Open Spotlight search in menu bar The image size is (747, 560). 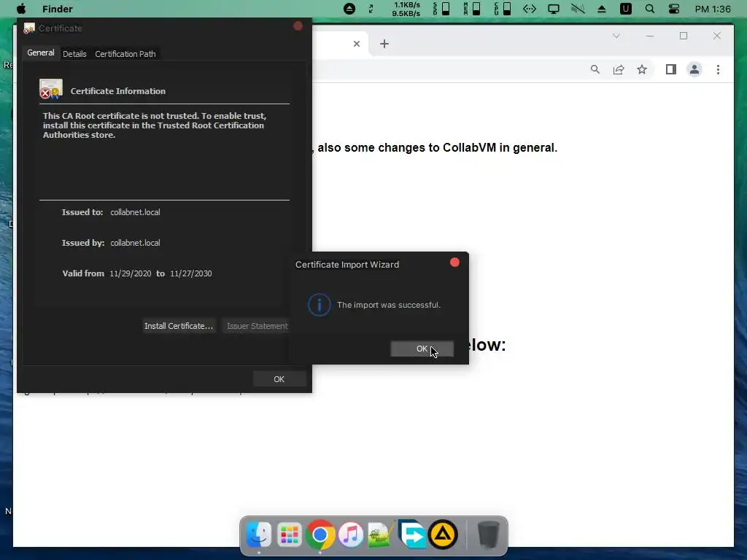tap(650, 9)
